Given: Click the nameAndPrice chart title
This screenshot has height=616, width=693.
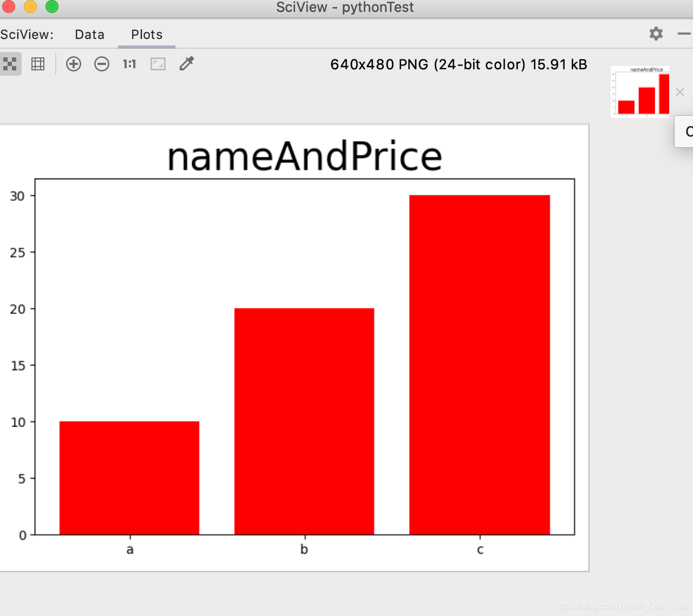Looking at the screenshot, I should tap(305, 156).
